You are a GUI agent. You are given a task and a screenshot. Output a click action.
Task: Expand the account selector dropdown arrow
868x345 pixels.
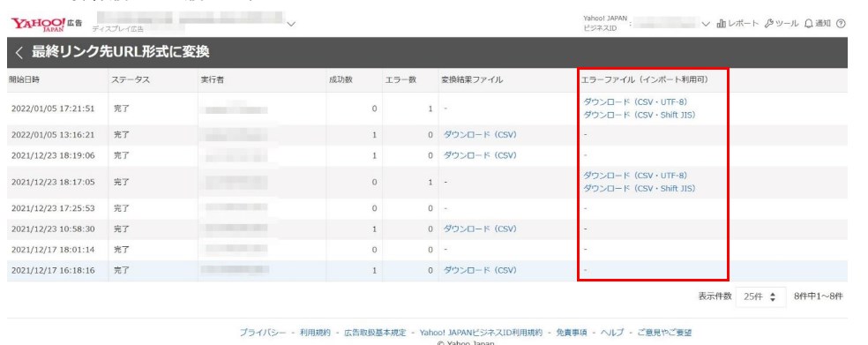[x=292, y=24]
